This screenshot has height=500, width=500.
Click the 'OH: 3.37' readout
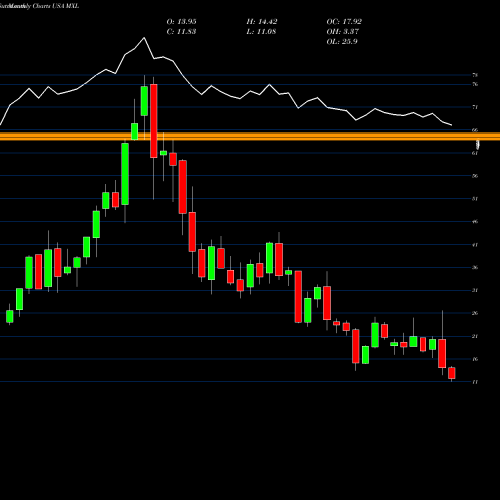343,32
